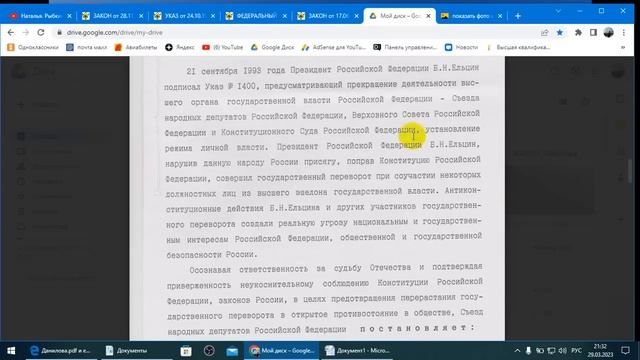
Task: Open a new browser tab
Action: [518, 16]
